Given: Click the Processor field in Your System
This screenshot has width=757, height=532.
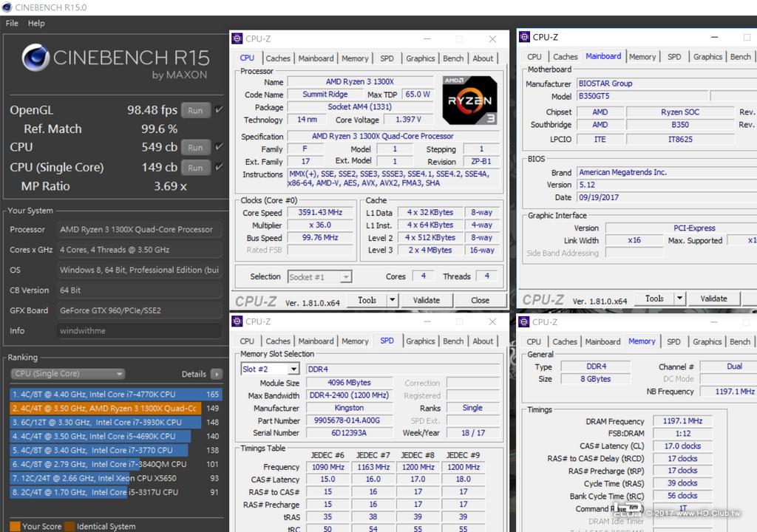Looking at the screenshot, I should tap(139, 230).
